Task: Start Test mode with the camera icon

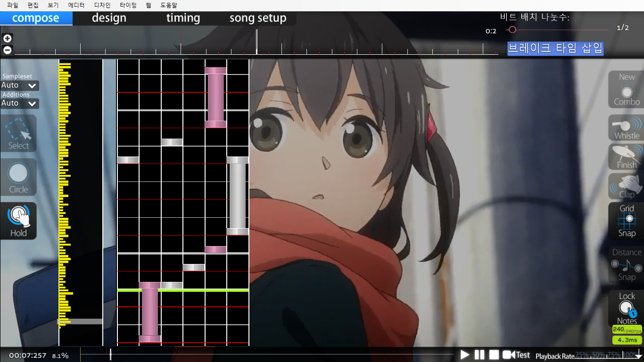Action: (x=516, y=355)
